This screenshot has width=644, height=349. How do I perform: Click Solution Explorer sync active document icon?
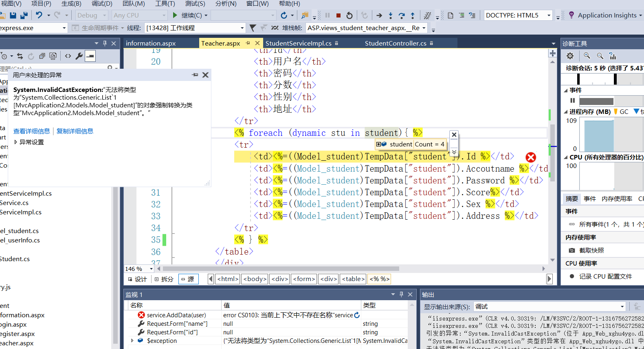[x=20, y=56]
